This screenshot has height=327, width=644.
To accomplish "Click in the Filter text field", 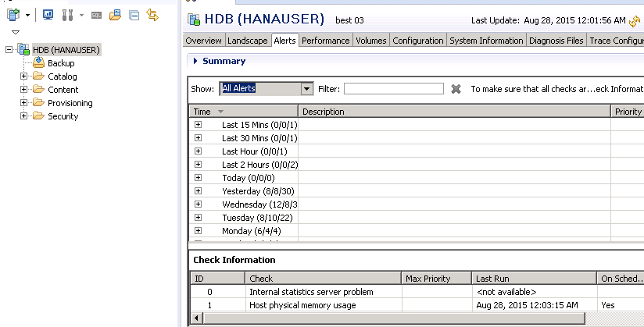I will 393,89.
